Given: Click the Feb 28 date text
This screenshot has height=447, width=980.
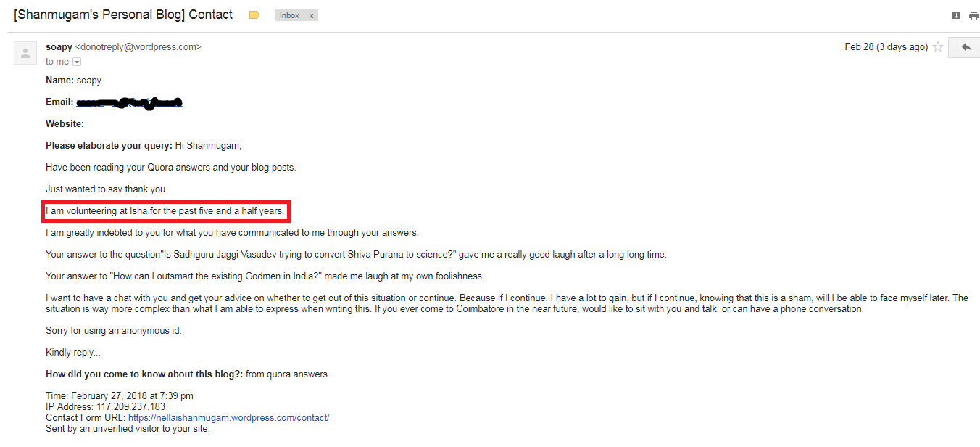Looking at the screenshot, I should [886, 47].
